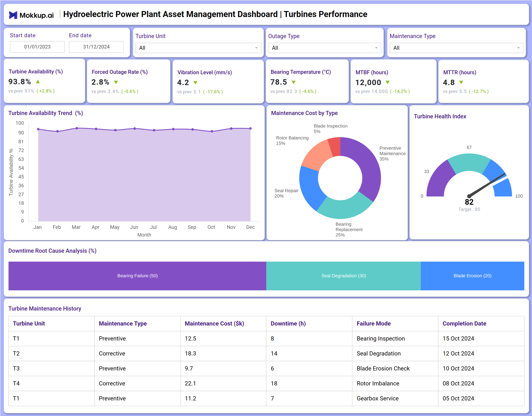Click the down arrow beside Bearing Temperature 78.5

tap(293, 82)
